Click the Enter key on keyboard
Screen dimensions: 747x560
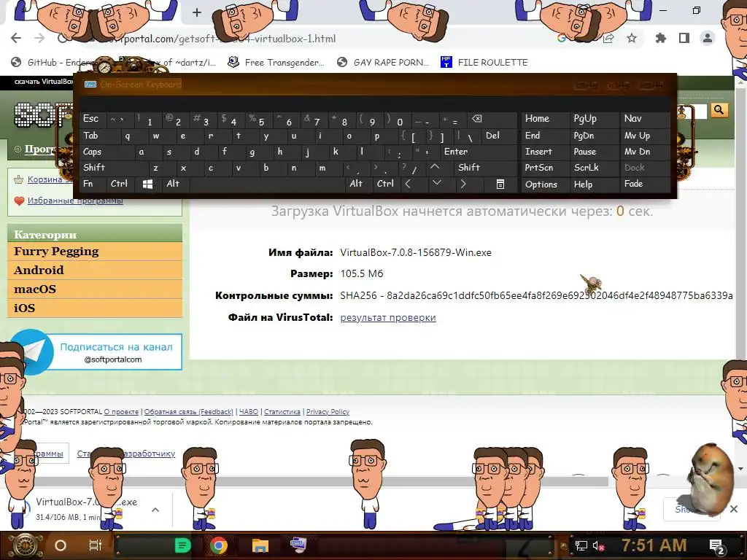tap(479, 152)
